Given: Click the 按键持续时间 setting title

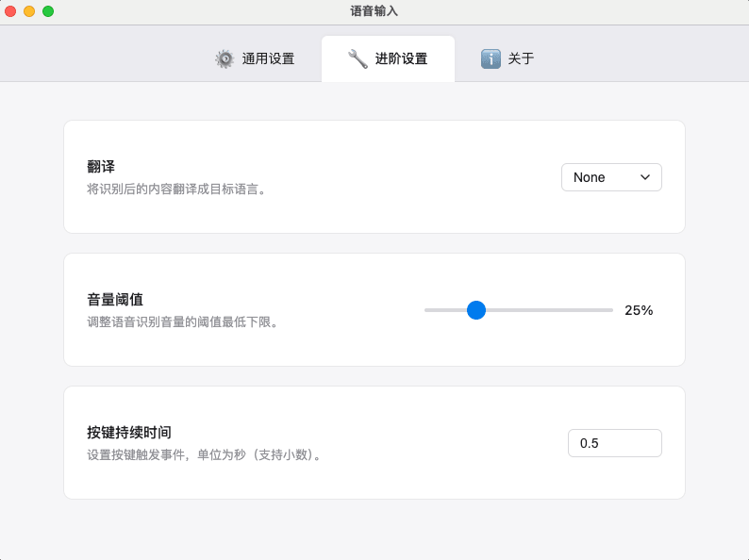Looking at the screenshot, I should pos(129,433).
